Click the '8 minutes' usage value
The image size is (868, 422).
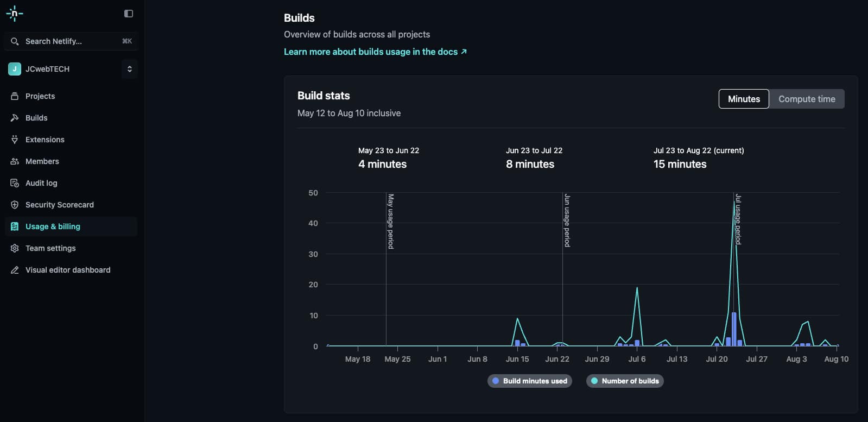coord(530,164)
